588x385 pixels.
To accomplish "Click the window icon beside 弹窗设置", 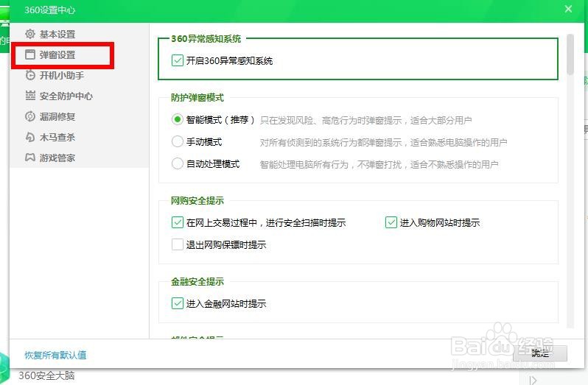I will 30,54.
